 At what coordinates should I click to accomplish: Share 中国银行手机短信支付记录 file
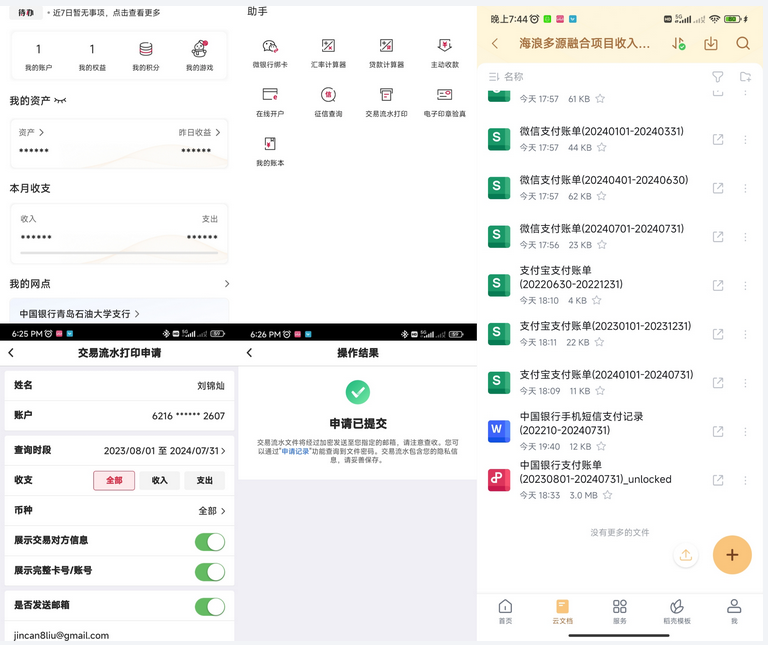pos(718,431)
